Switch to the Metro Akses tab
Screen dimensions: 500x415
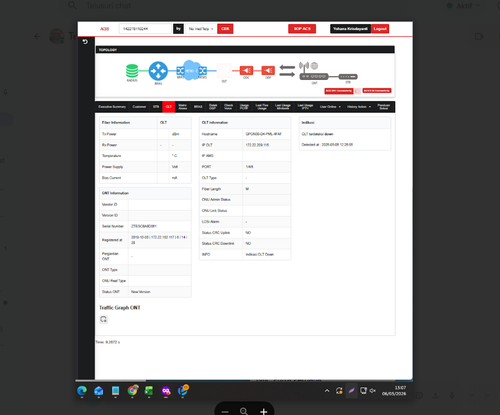(x=183, y=107)
